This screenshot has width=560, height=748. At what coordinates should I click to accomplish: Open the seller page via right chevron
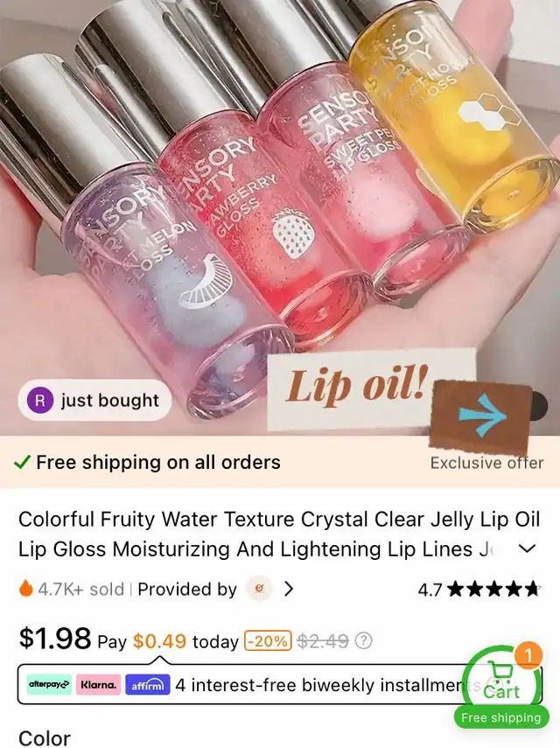pyautogui.click(x=288, y=589)
